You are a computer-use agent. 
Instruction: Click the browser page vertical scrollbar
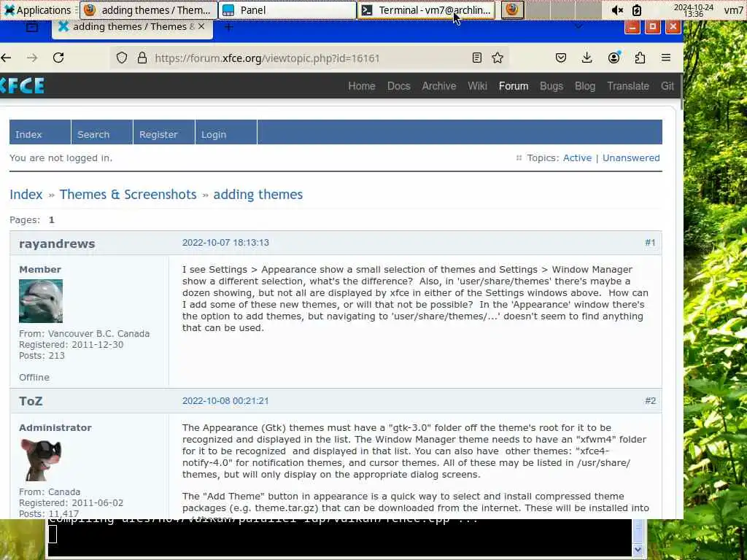tap(681, 90)
